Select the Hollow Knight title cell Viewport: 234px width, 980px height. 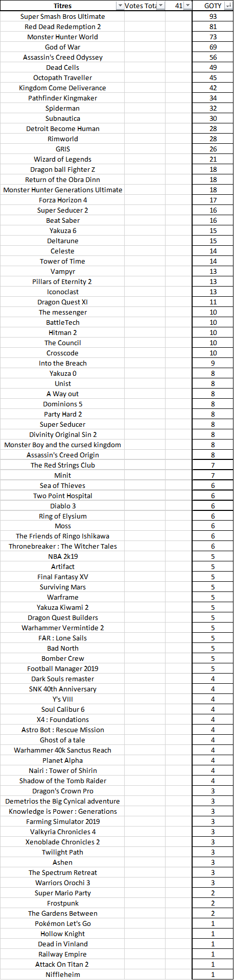click(x=62, y=934)
